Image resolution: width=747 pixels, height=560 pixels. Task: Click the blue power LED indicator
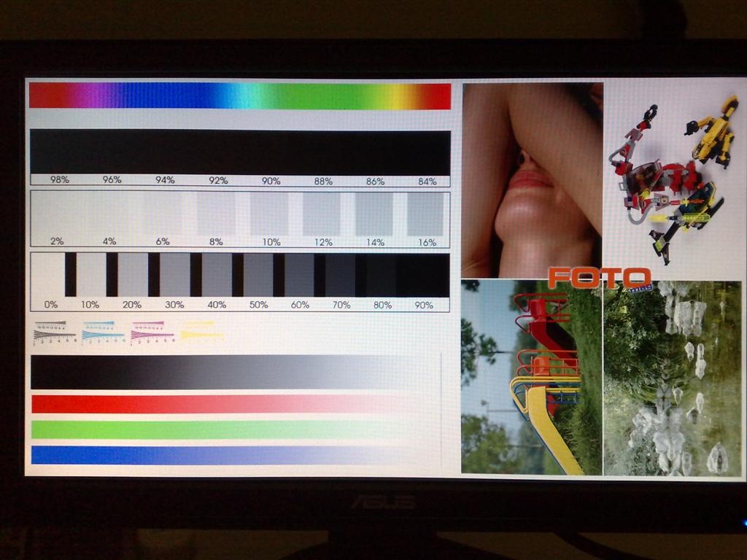[743, 522]
